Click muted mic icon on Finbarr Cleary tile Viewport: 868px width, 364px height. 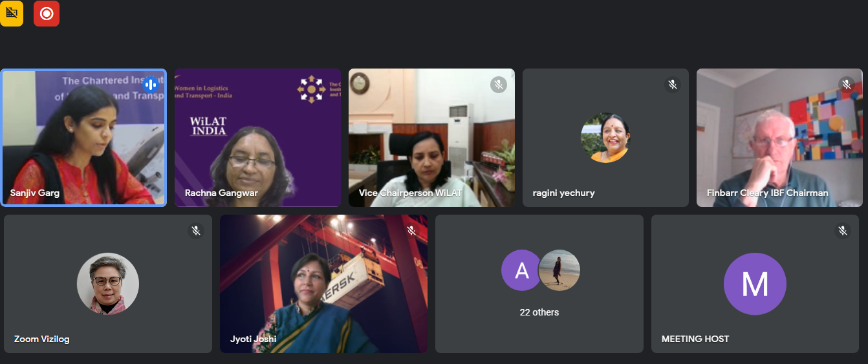(846, 85)
